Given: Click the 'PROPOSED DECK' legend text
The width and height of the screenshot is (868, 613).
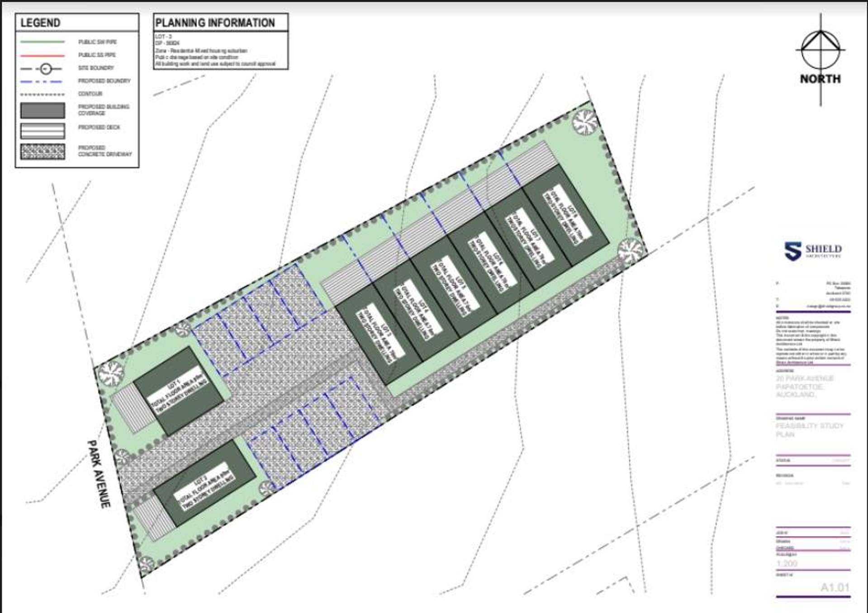Looking at the screenshot, I should (x=99, y=127).
